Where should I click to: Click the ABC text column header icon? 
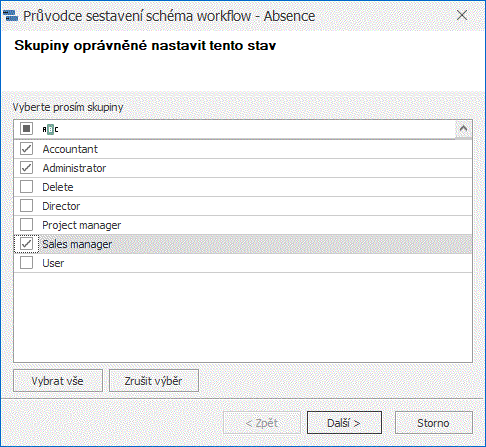(x=50, y=129)
